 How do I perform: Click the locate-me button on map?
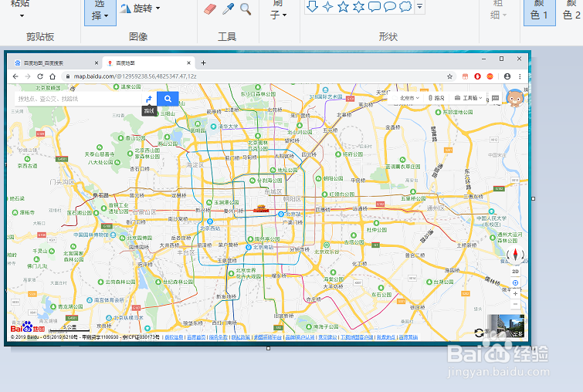[515, 283]
